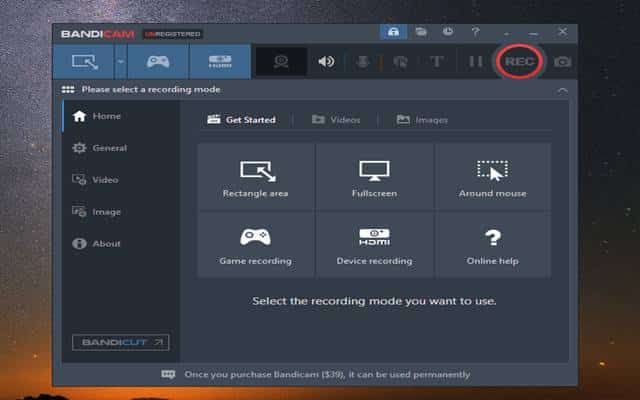
Task: Collapse the recording mode panel chevron
Action: tap(562, 90)
